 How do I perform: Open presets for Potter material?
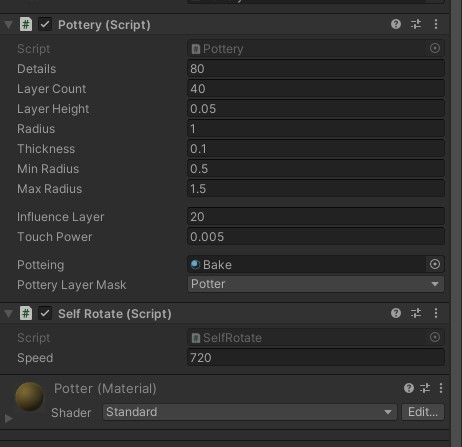tap(425, 388)
